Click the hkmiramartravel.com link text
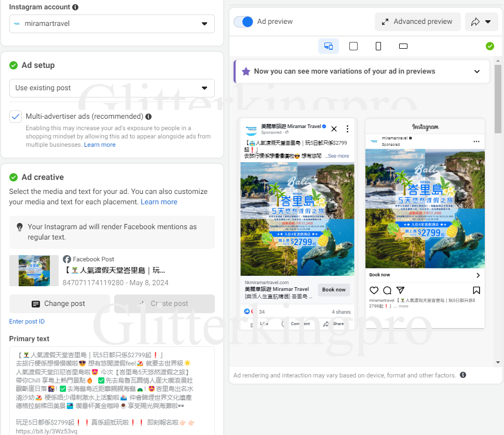 pyautogui.click(x=266, y=283)
